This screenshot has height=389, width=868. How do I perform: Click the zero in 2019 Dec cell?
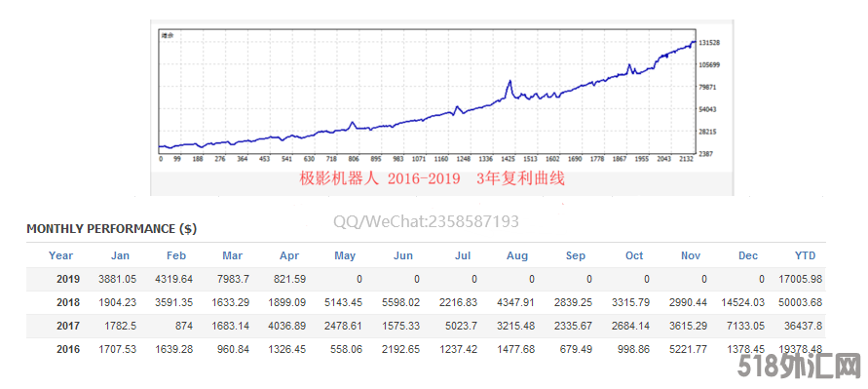point(761,279)
